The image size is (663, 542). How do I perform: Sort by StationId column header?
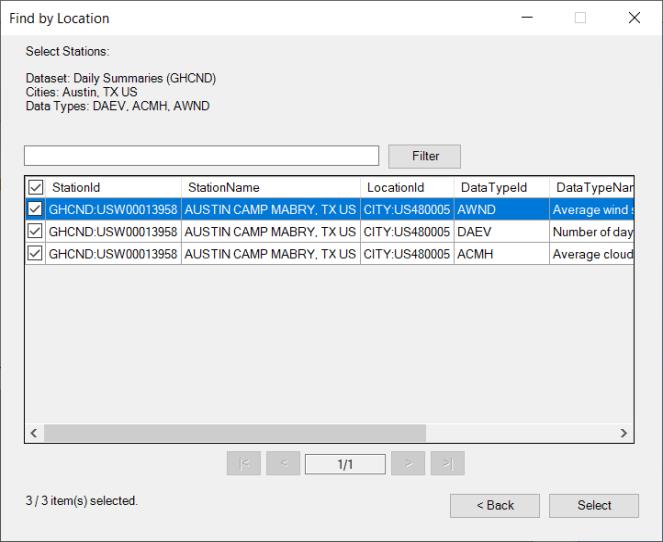coord(110,188)
